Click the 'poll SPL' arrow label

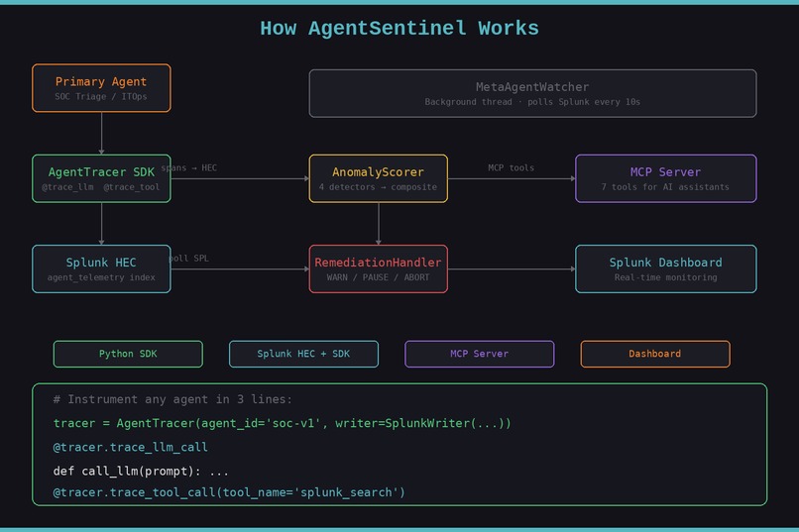[189, 259]
